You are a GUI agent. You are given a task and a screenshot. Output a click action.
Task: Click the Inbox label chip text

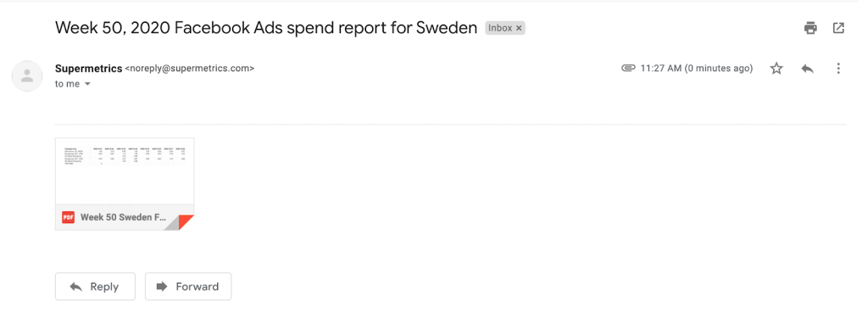tap(500, 28)
